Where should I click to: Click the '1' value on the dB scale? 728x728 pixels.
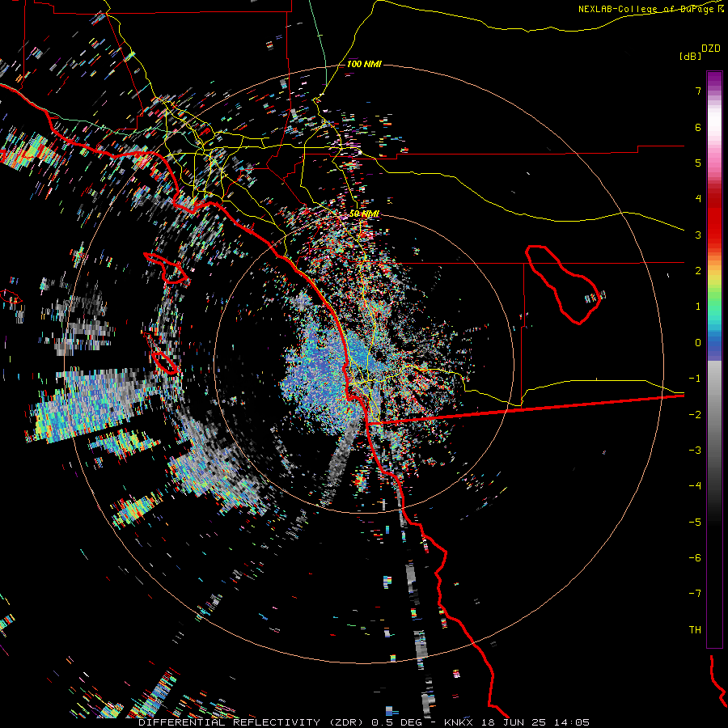[698, 307]
